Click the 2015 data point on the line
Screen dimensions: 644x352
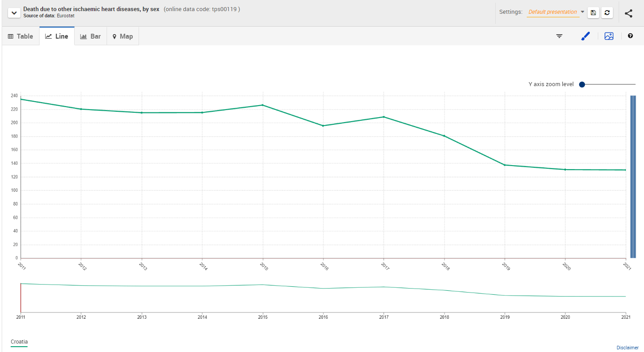tap(262, 105)
